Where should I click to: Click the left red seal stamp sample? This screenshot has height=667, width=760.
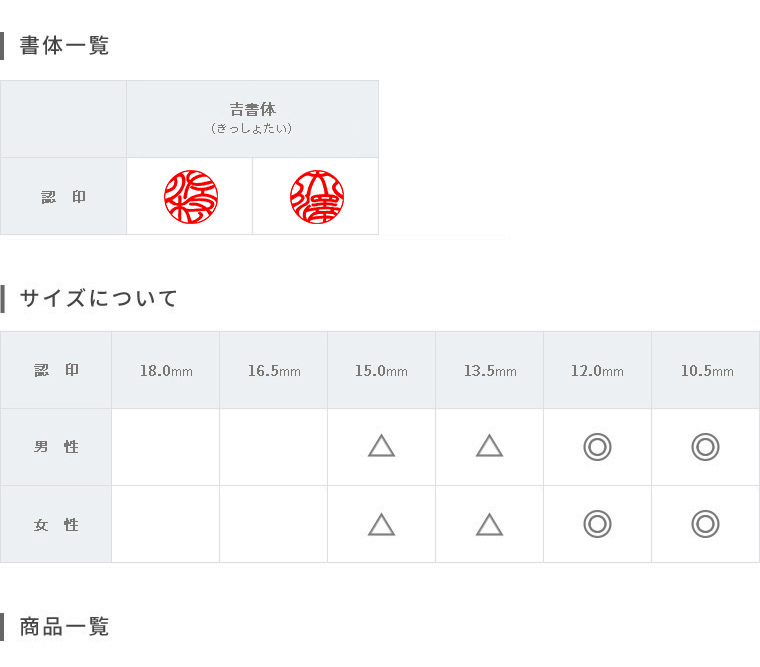point(191,197)
